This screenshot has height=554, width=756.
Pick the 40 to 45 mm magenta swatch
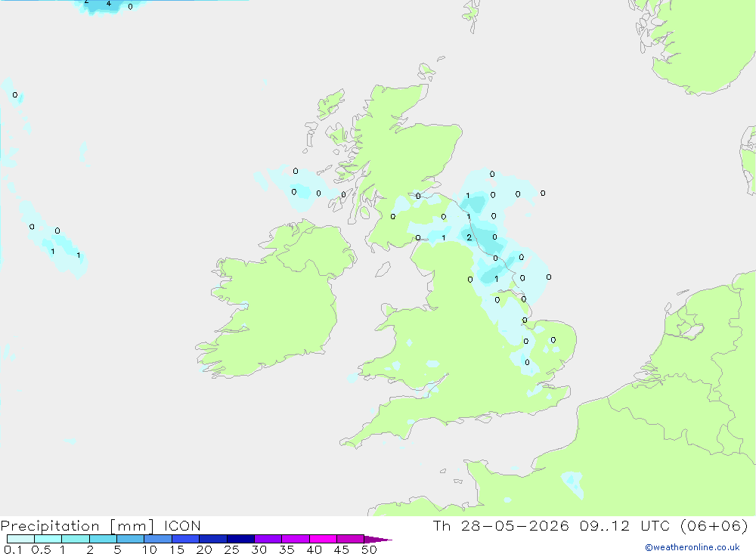[x=323, y=539]
